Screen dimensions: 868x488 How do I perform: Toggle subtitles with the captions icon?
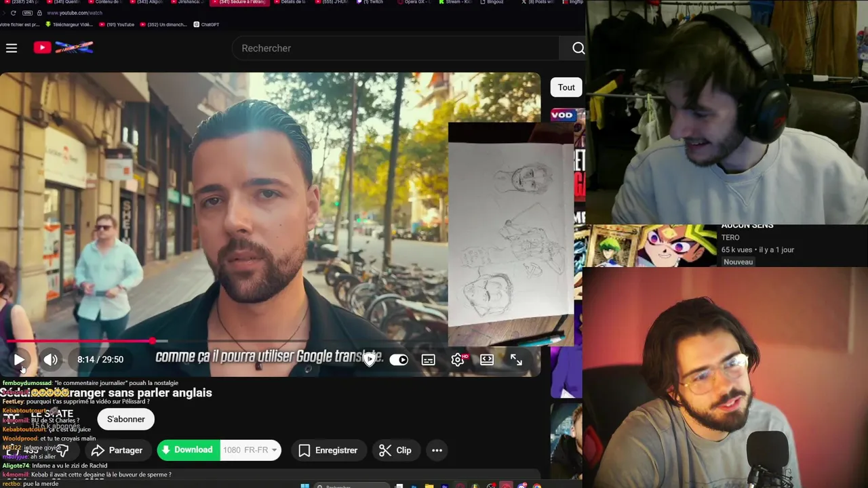point(428,360)
